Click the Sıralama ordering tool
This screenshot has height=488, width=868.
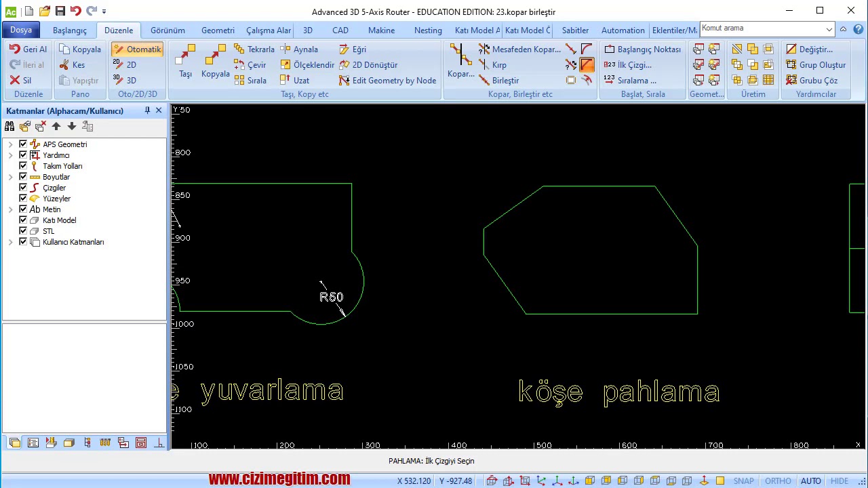point(630,81)
